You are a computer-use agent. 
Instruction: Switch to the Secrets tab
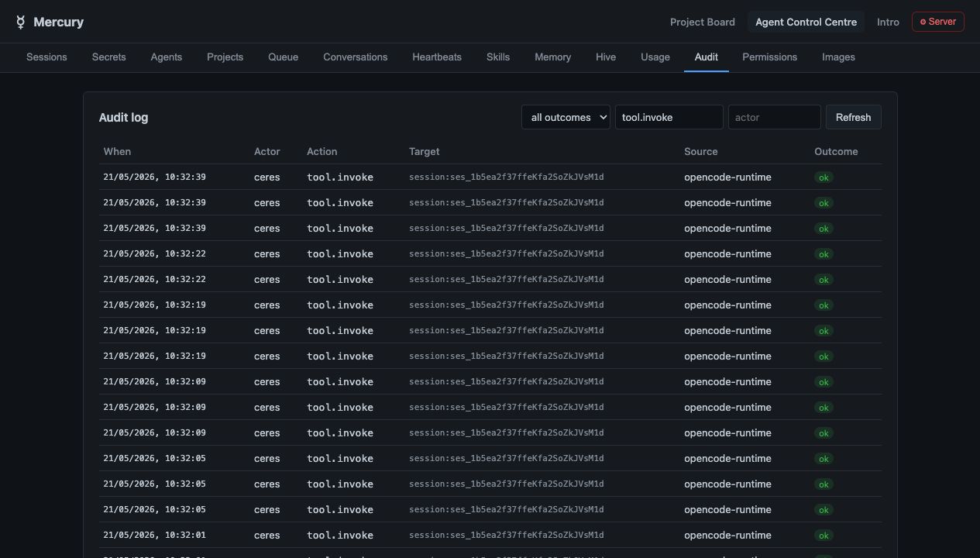tap(108, 57)
